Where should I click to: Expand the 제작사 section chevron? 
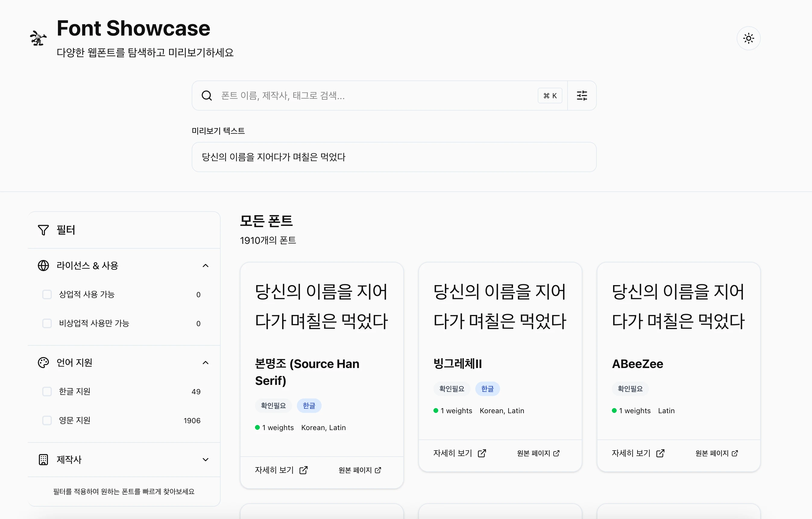[205, 459]
